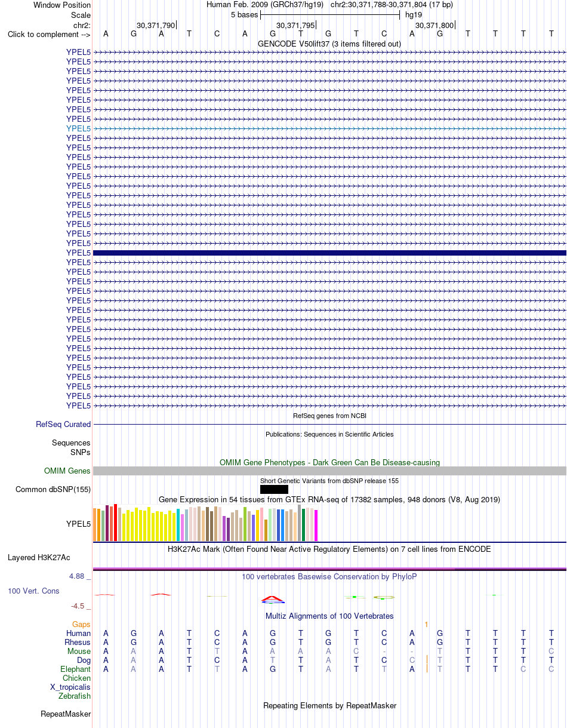The height and width of the screenshot is (728, 567).
Task: Click the RefSeq Curated label
Action: [63, 425]
